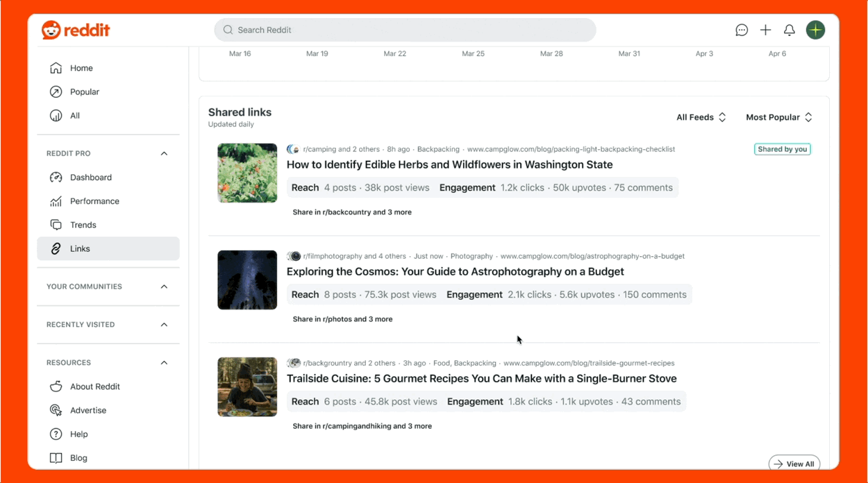The height and width of the screenshot is (483, 868).
Task: Click the Blog book icon
Action: point(56,458)
